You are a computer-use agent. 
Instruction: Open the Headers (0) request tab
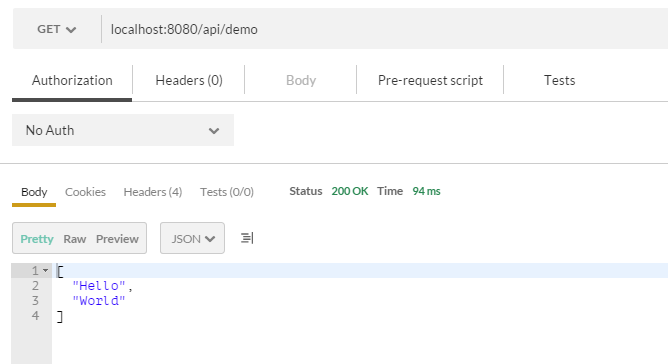189,81
